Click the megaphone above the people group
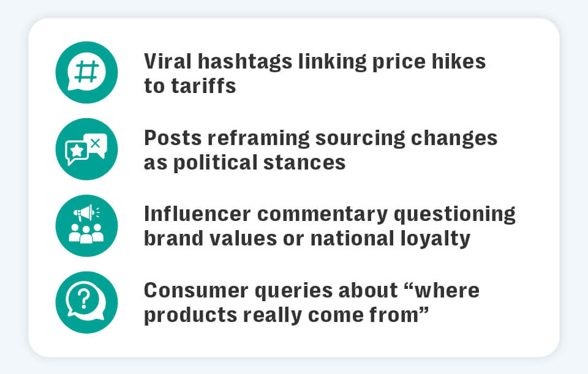 pyautogui.click(x=84, y=214)
